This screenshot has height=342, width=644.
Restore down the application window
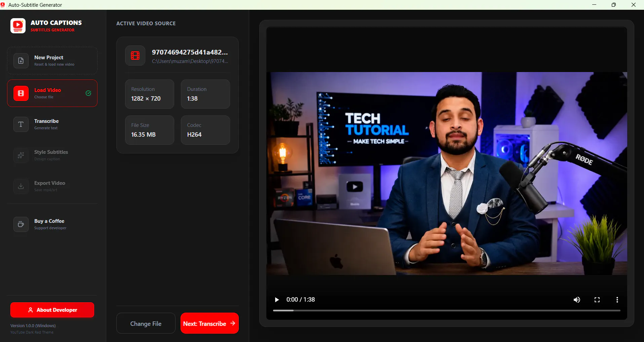pos(614,5)
